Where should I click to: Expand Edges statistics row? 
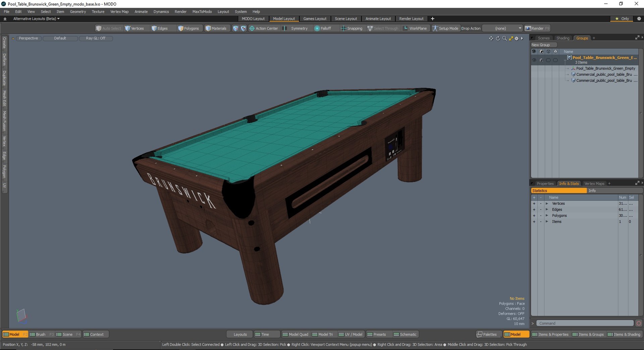[x=547, y=210]
